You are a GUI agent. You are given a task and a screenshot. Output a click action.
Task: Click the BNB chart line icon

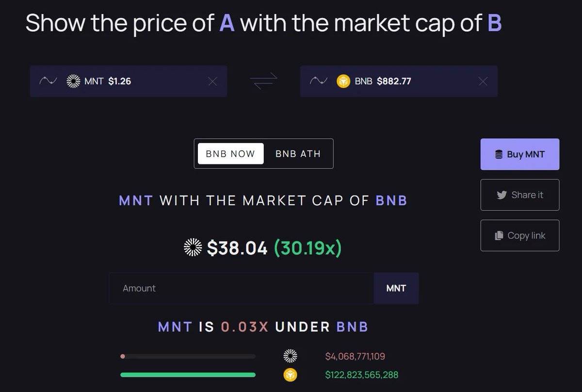[x=318, y=81]
